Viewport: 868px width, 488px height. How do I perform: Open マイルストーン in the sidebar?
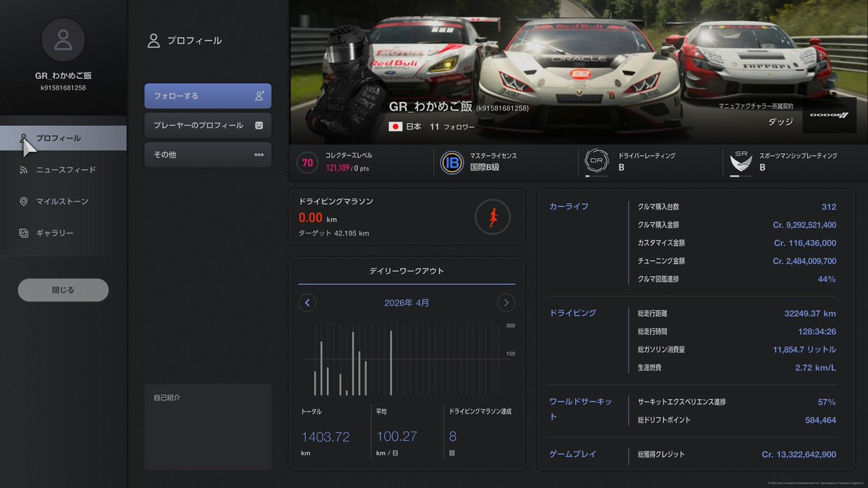coord(63,201)
